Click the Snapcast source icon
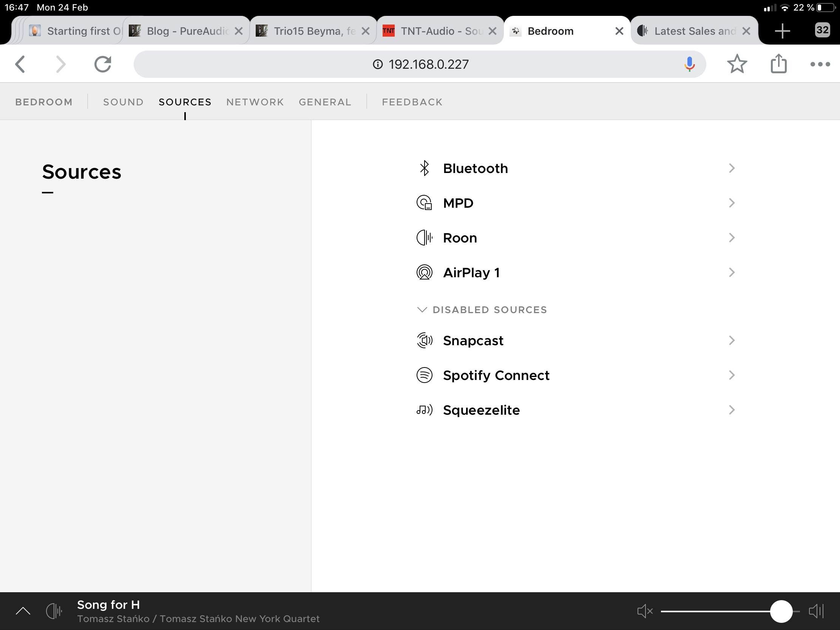The image size is (840, 630). [x=424, y=340]
